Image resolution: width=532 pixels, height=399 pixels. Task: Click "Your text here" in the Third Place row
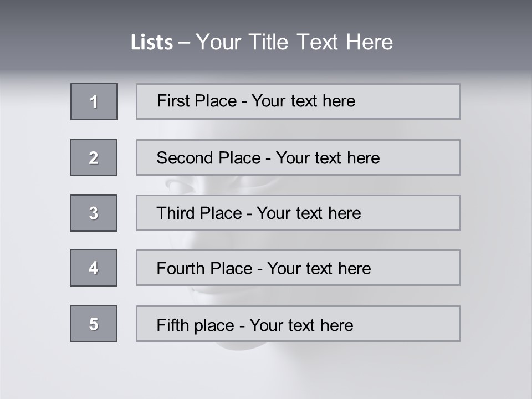pos(309,213)
